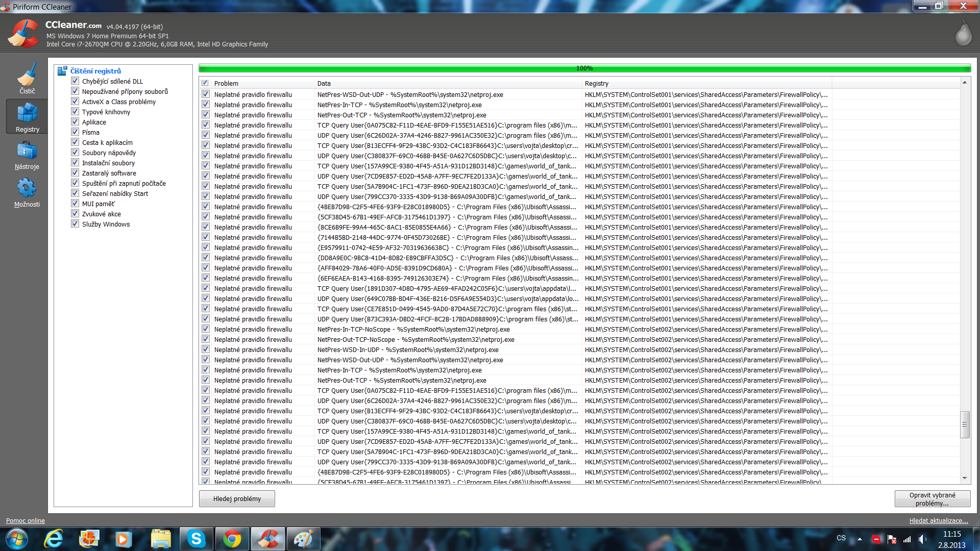The width and height of the screenshot is (980, 551).
Task: Click Opravit vybrané problémy button
Action: click(x=932, y=498)
